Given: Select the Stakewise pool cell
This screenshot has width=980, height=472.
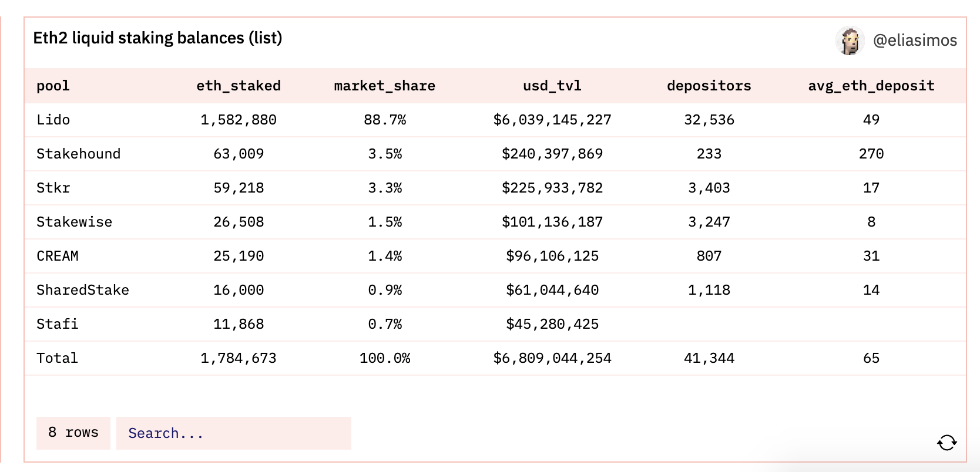Looking at the screenshot, I should pos(74,222).
